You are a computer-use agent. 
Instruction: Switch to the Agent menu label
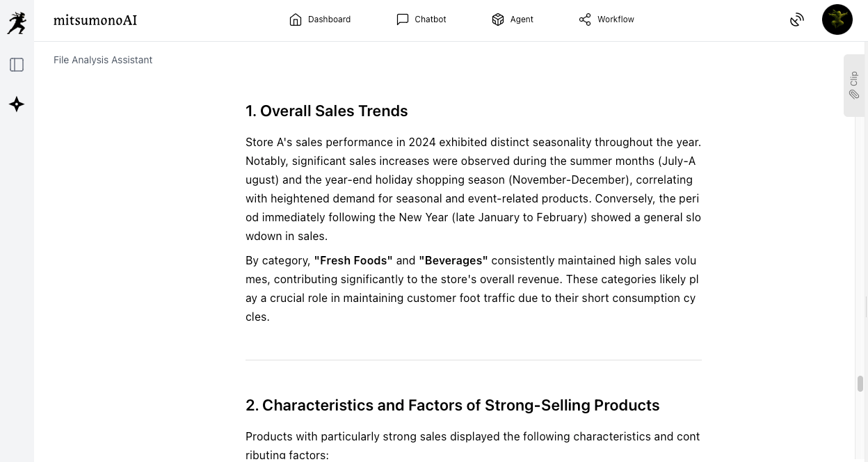point(522,19)
